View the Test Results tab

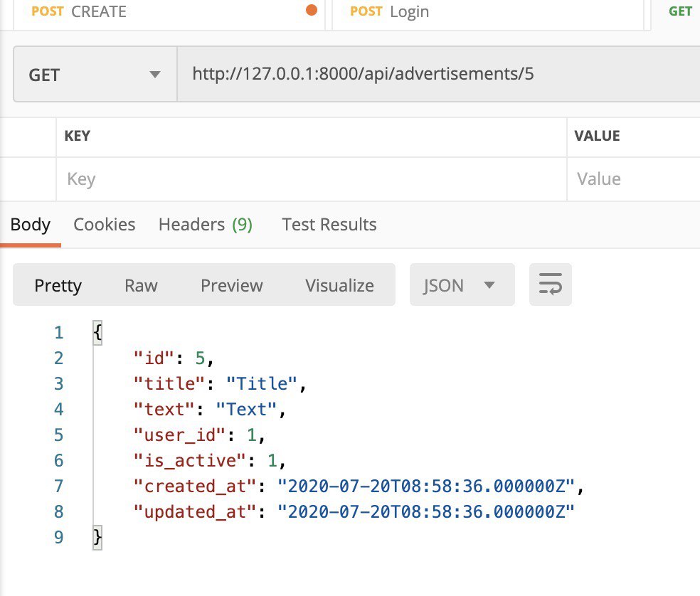click(x=329, y=225)
